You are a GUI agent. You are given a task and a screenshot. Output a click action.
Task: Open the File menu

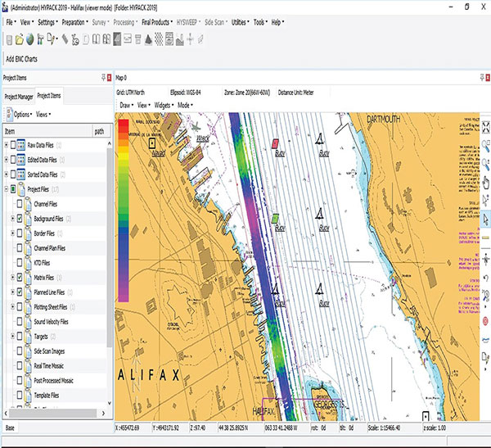point(11,22)
